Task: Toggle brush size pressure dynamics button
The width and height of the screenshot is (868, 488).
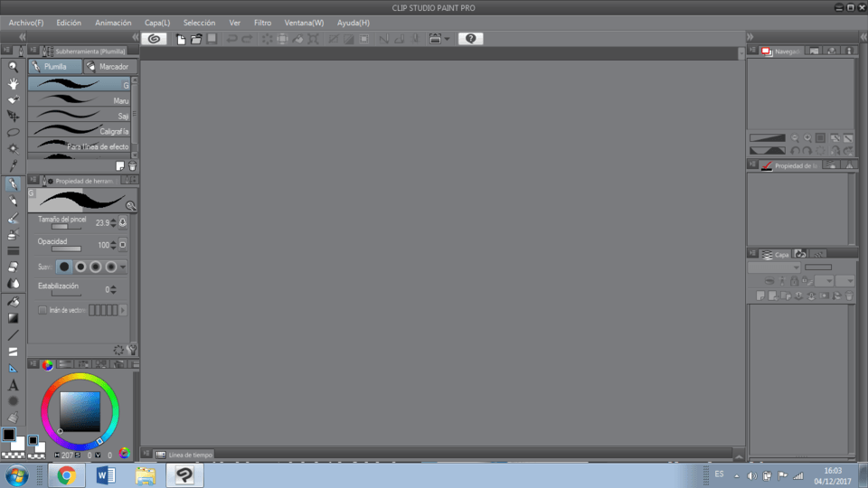Action: (123, 222)
